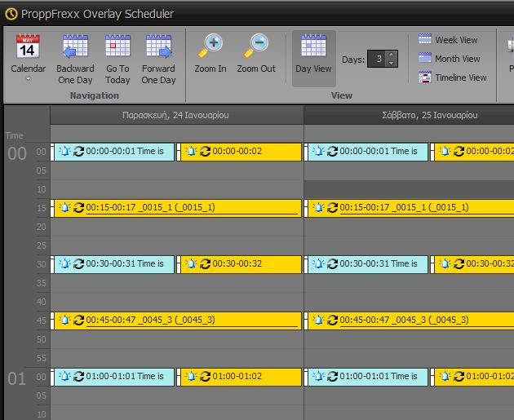The width and height of the screenshot is (514, 420).
Task: Click the Forward One Day icon
Action: pyautogui.click(x=158, y=49)
